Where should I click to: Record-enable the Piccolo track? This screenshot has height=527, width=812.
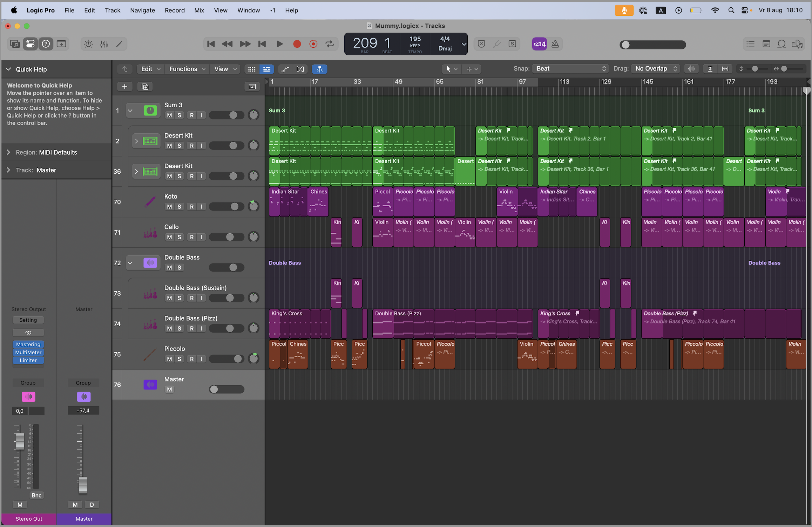coord(191,359)
